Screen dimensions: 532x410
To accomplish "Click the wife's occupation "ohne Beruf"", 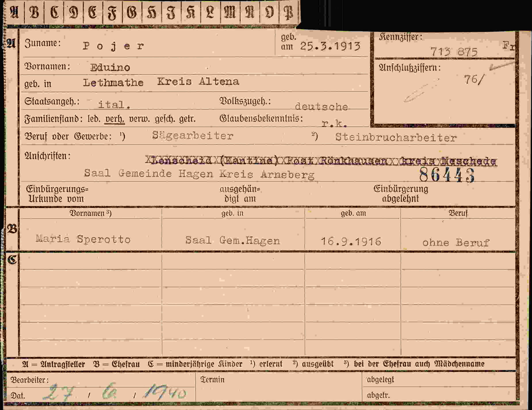I will [456, 243].
